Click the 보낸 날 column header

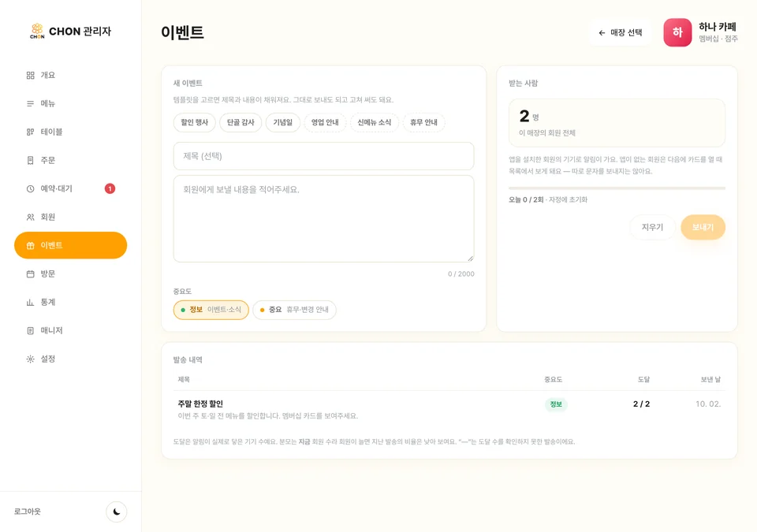710,380
